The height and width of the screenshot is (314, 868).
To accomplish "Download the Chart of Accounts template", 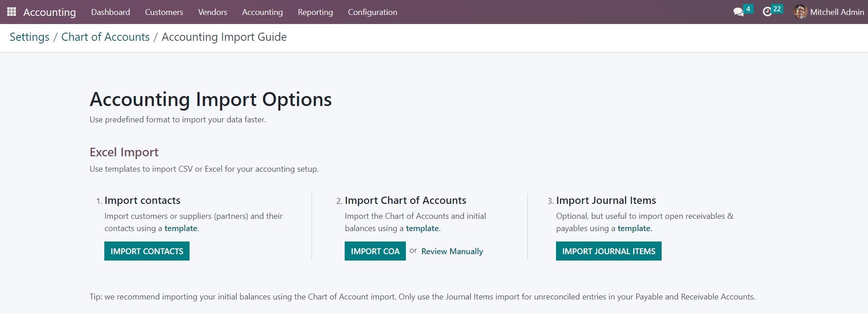I will (422, 228).
